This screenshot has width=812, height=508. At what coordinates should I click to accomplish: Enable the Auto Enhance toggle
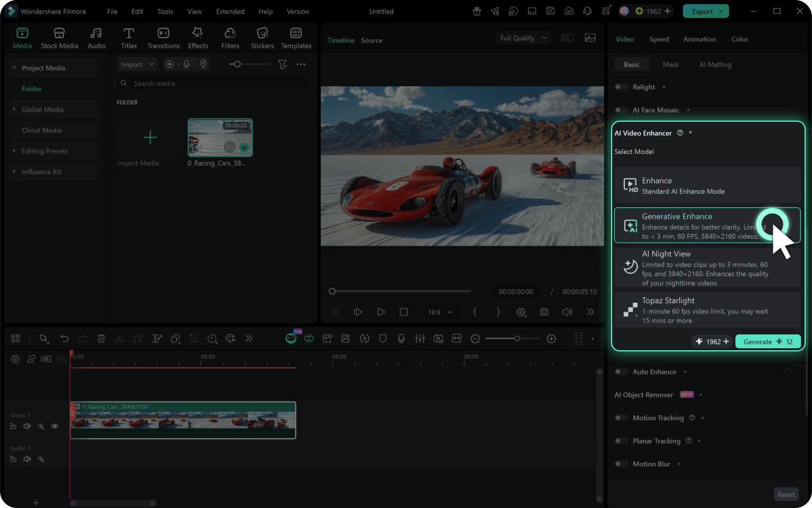tap(622, 372)
